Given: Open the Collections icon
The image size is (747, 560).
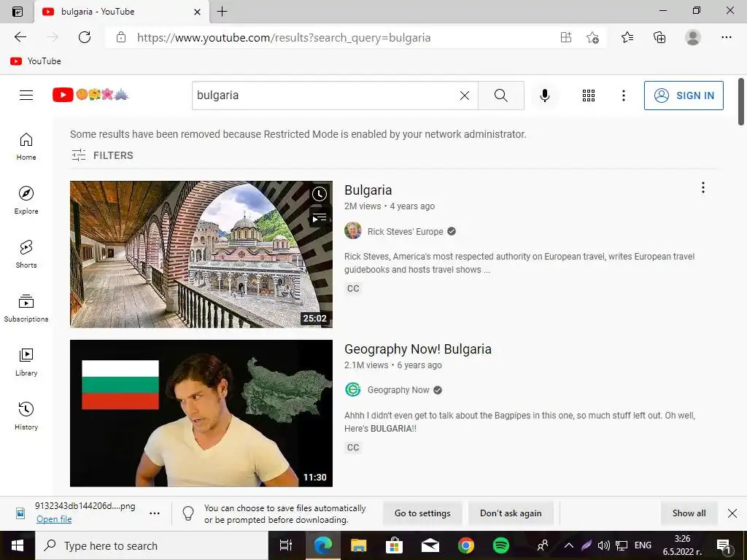Looking at the screenshot, I should 659,37.
